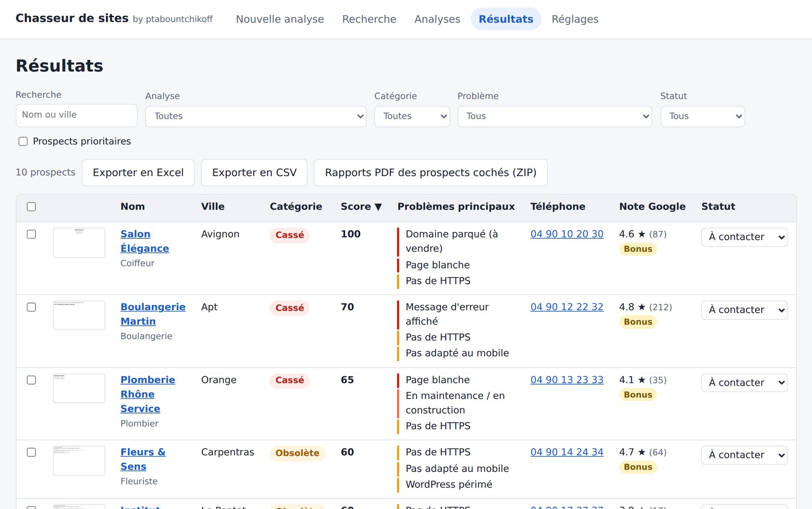The image size is (812, 509).
Task: Call phone number 04 90 12 22 32
Action: tap(567, 307)
